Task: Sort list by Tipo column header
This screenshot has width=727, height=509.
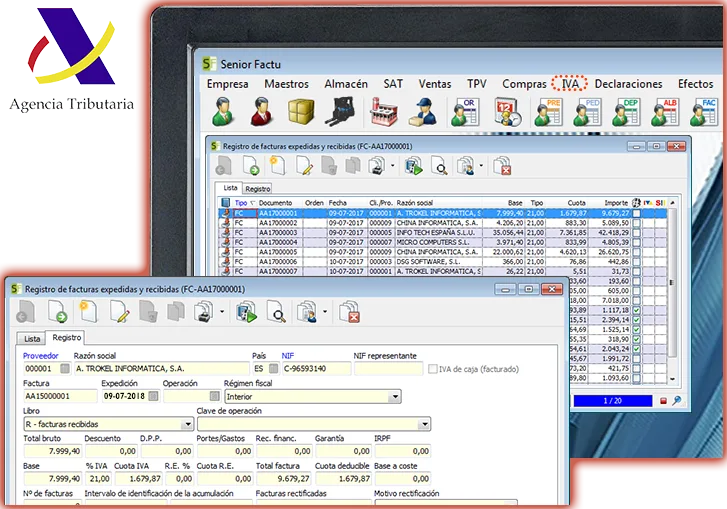Action: coord(244,203)
